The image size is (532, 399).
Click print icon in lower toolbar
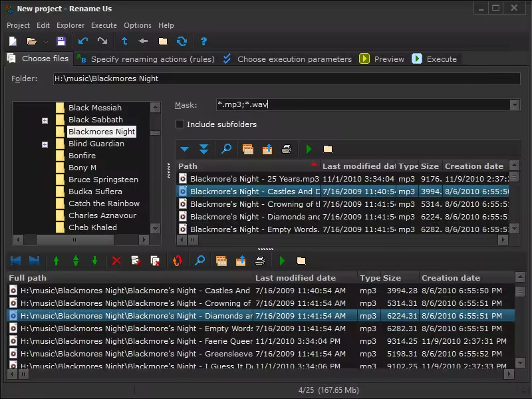tap(260, 261)
